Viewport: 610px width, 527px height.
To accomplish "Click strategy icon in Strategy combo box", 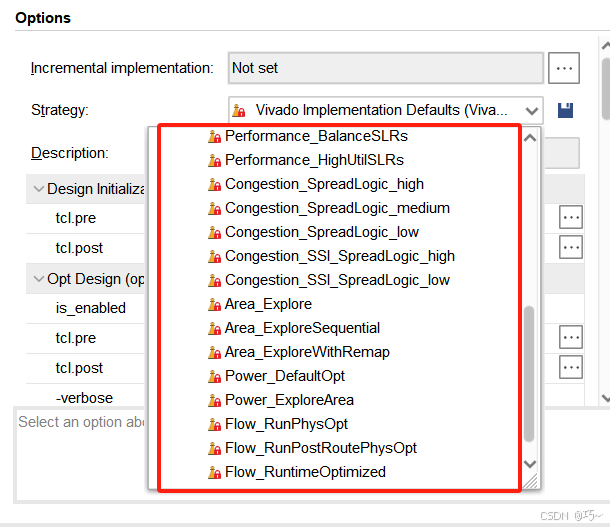I will 239,110.
